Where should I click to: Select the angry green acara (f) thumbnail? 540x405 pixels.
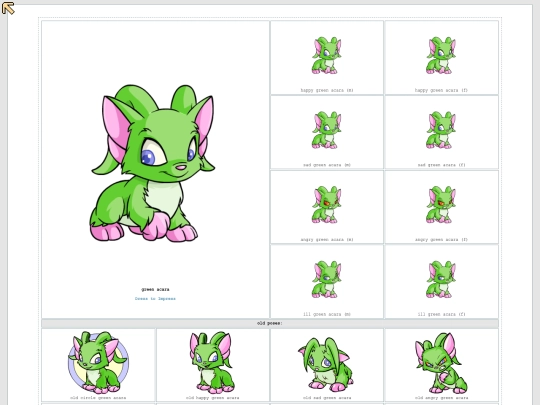click(441, 205)
